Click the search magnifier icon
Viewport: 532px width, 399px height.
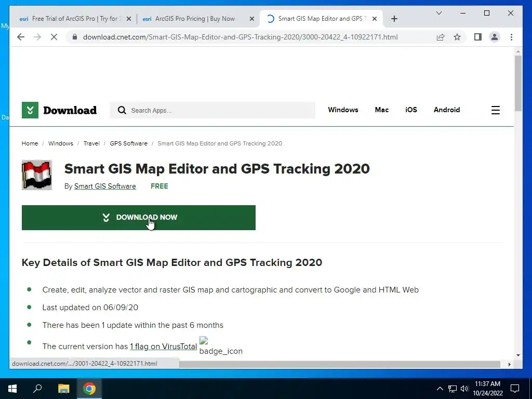click(122, 110)
